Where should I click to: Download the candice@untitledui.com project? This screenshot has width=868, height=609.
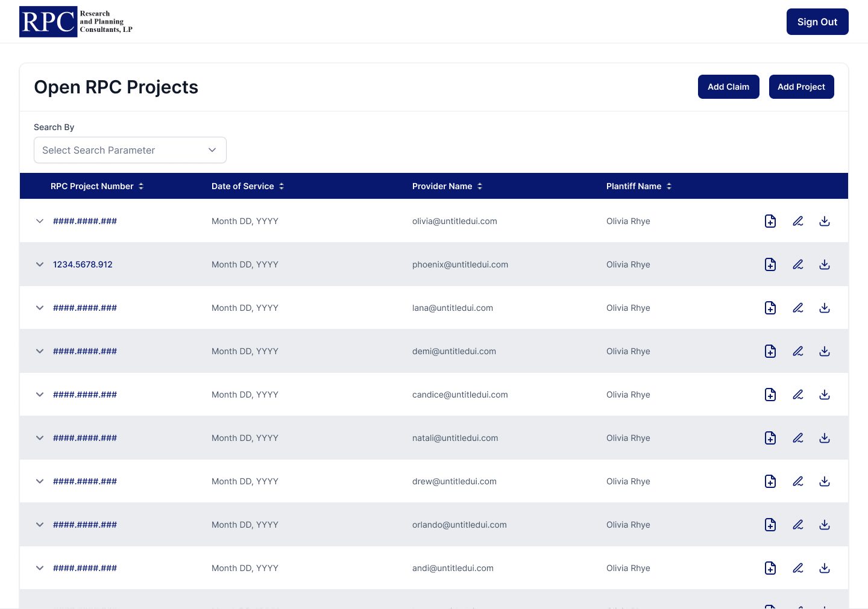(825, 395)
